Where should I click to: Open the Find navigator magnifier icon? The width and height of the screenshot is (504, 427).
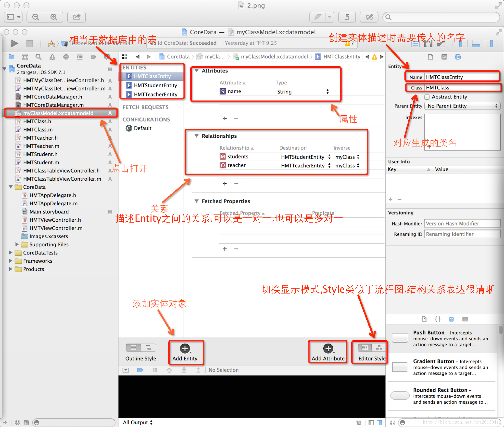(x=38, y=57)
